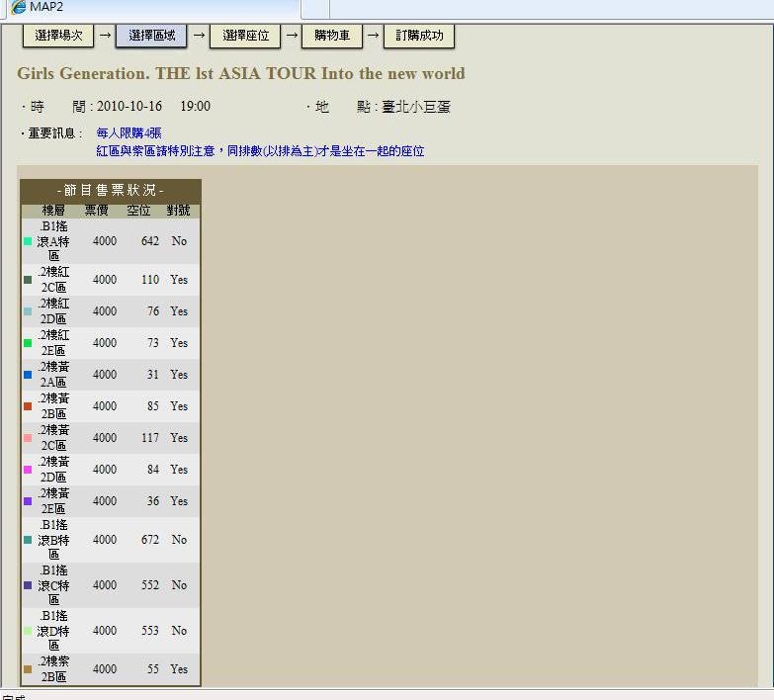Click the 選擇區域 step button
Viewport: 774px width, 700px height.
[151, 36]
